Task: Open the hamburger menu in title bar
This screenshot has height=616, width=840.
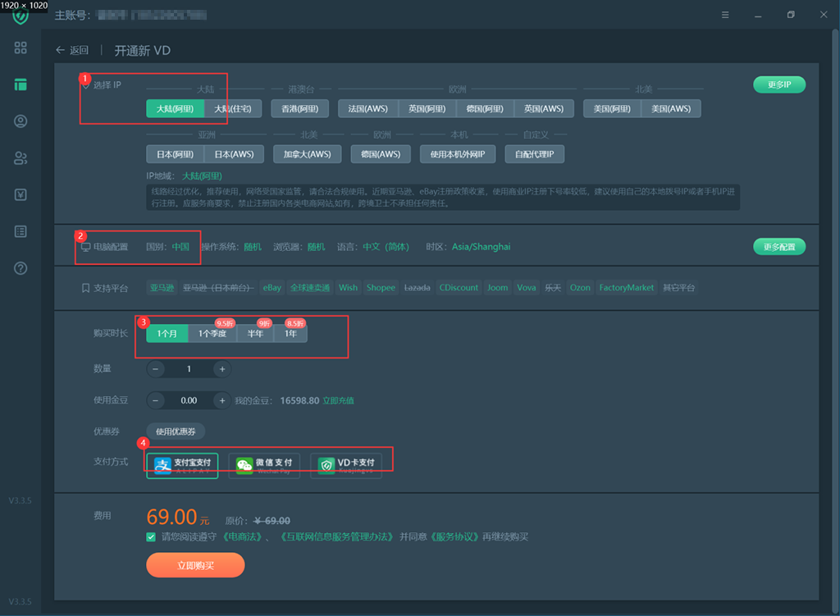Action: 725,15
